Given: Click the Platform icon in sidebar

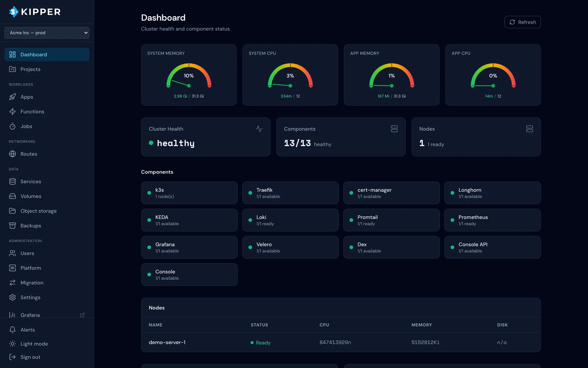Looking at the screenshot, I should pos(12,268).
